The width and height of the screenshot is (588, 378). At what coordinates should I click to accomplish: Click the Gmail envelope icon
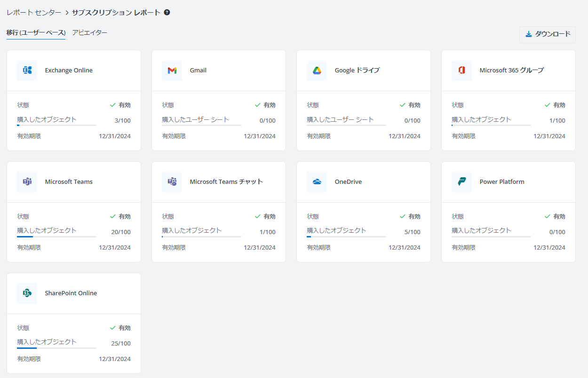[x=172, y=71]
